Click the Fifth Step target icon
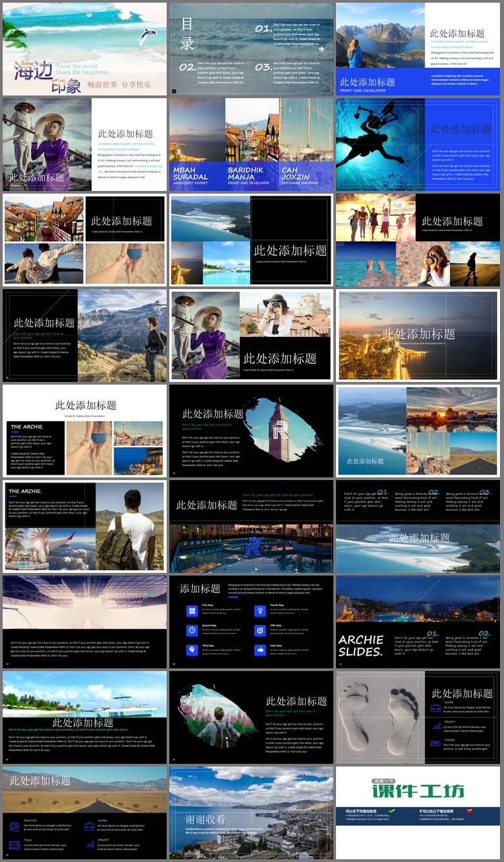Screen dimensions: 504x862 point(259,630)
